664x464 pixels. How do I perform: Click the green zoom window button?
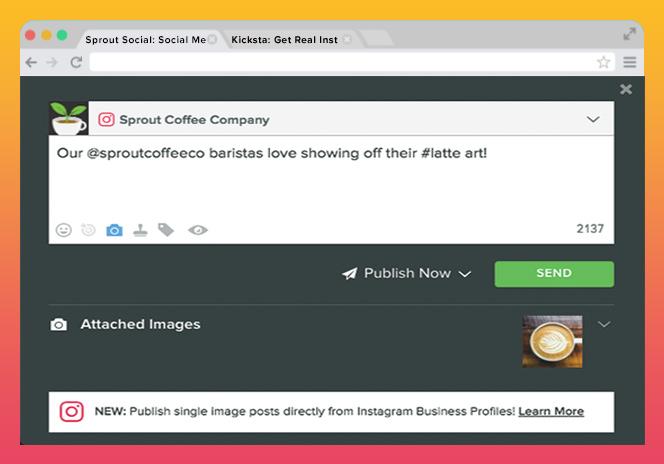pyautogui.click(x=62, y=35)
